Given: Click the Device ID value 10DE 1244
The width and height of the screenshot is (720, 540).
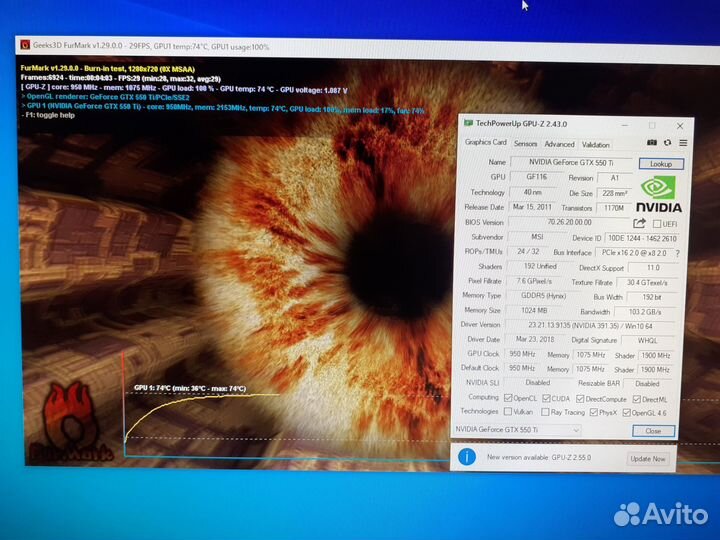Looking at the screenshot, I should click(641, 238).
